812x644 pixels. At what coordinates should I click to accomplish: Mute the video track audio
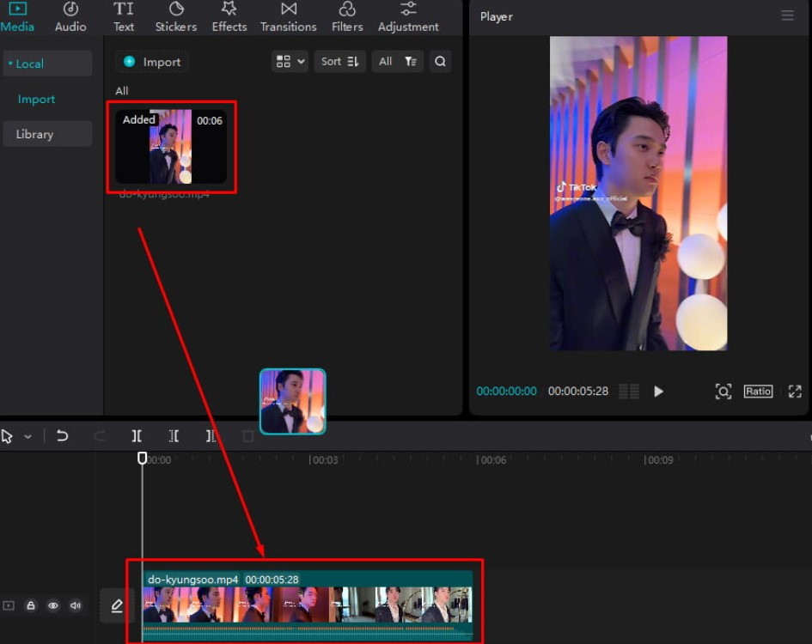click(76, 605)
